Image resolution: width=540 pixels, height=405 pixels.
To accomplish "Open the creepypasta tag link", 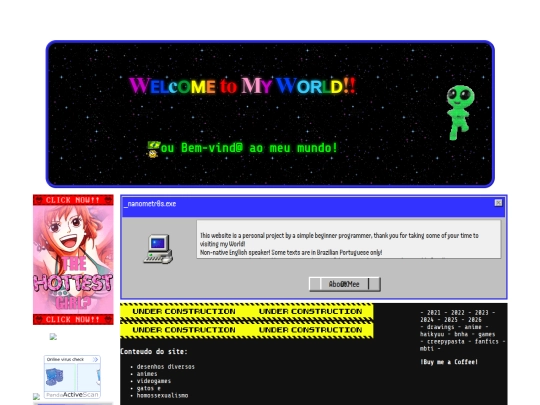I will 446,342.
